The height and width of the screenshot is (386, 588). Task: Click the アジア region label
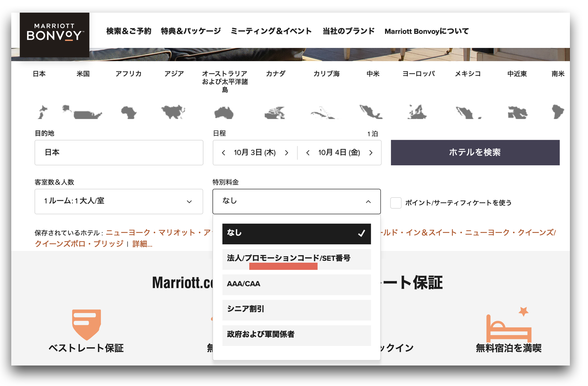(174, 74)
